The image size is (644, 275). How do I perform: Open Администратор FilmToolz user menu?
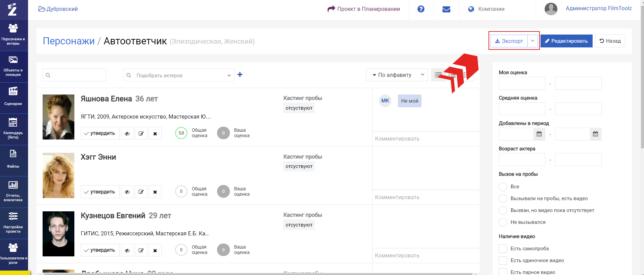tap(599, 8)
